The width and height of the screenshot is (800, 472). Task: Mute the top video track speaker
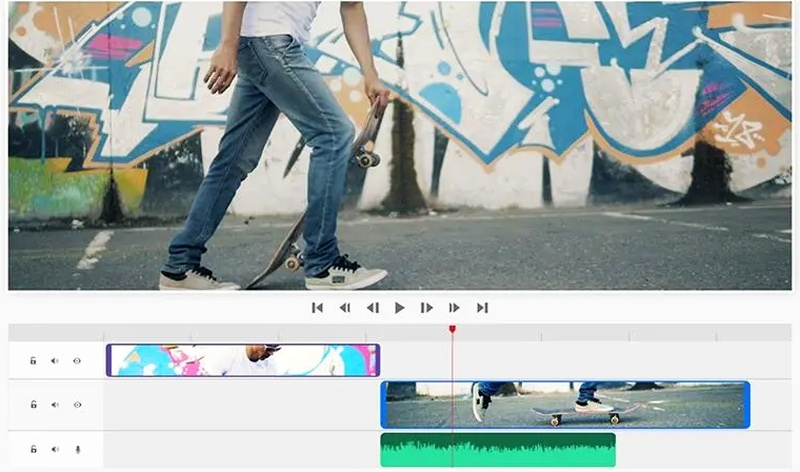55,361
